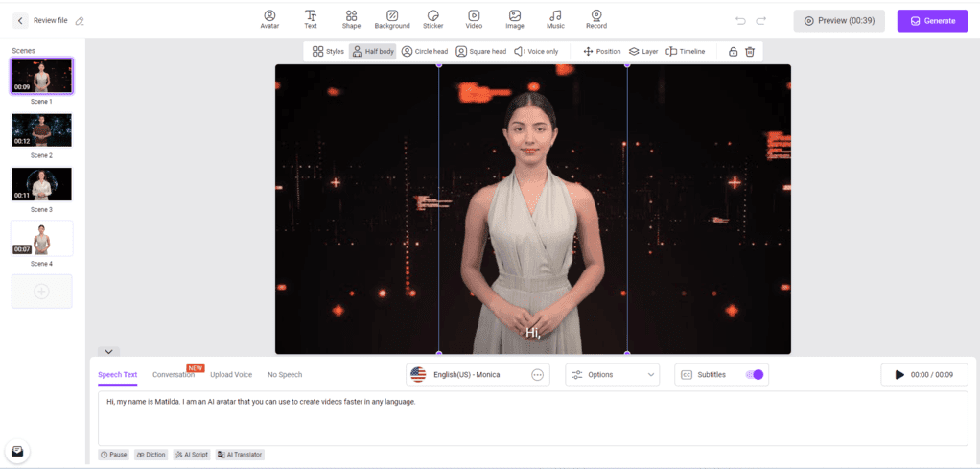980x469 pixels.
Task: Click the "Hi," subtitle on the canvas
Action: point(532,333)
